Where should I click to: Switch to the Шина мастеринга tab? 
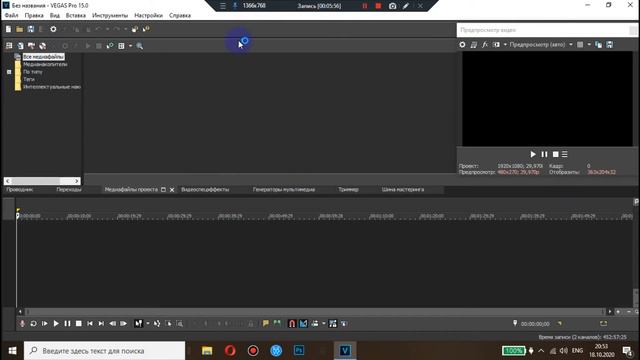point(403,190)
